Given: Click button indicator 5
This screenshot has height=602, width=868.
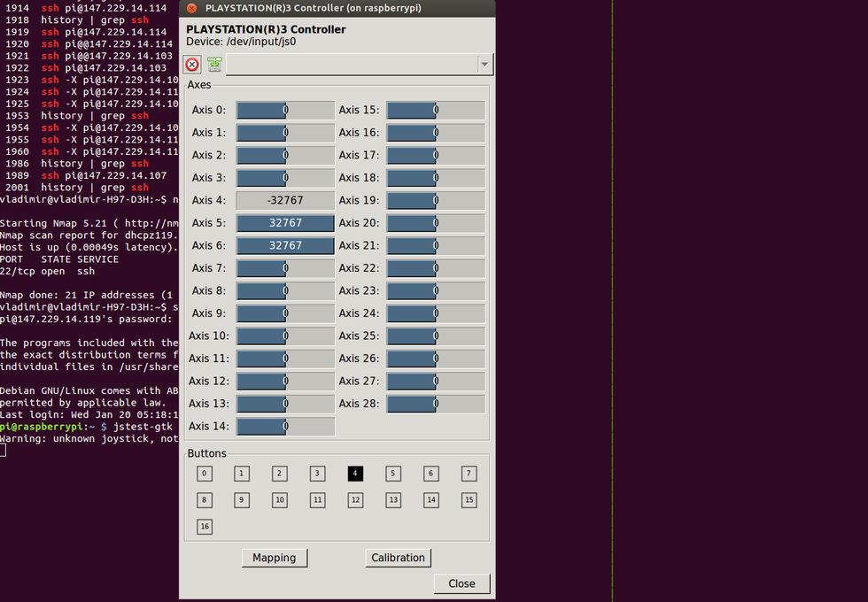Looking at the screenshot, I should coord(393,474).
